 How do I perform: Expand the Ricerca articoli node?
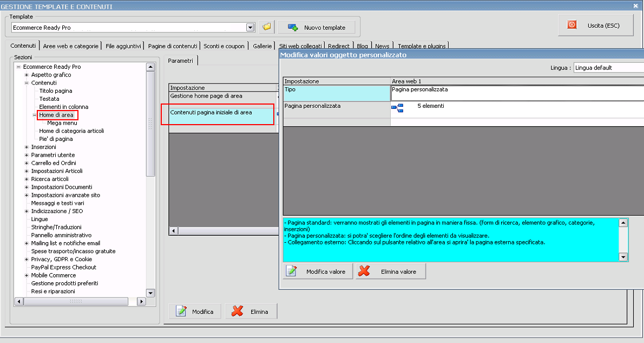(x=27, y=179)
